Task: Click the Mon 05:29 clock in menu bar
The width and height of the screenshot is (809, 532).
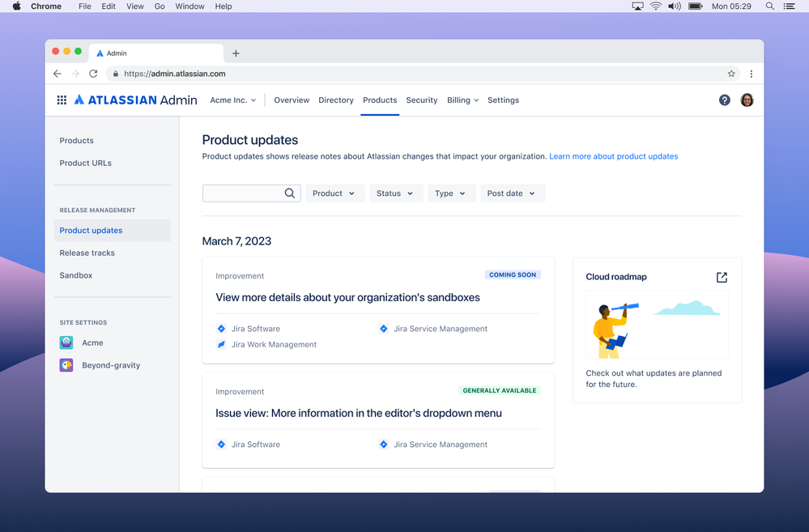Action: pyautogui.click(x=731, y=6)
